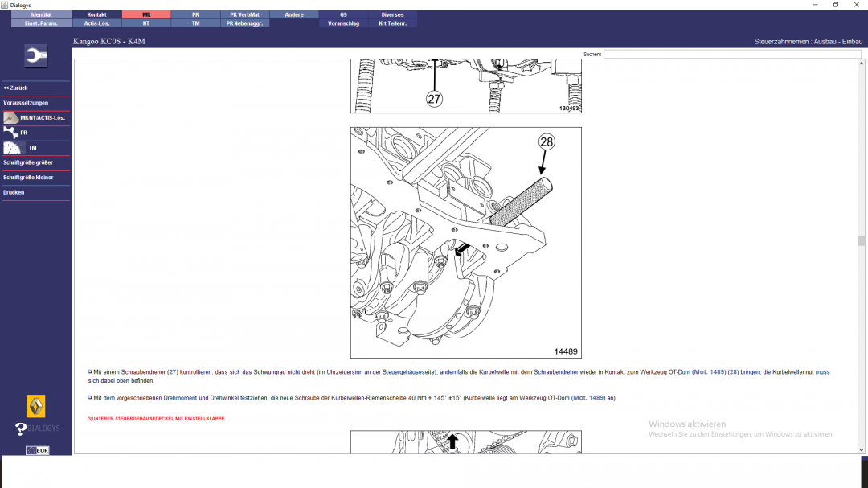Follow the (27) reference link in text
This screenshot has width=868, height=488.
click(x=173, y=372)
